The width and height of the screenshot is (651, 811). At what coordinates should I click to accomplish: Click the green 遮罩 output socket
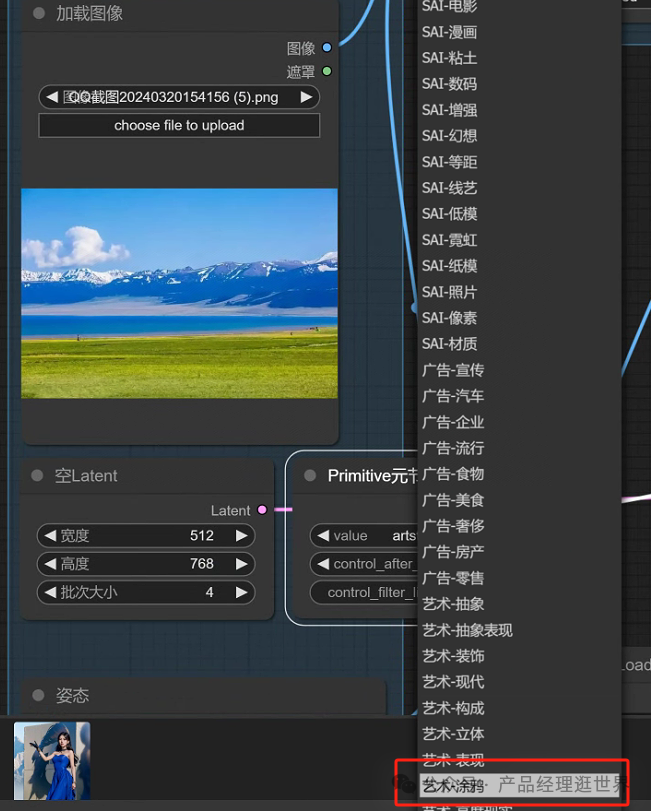coord(327,71)
